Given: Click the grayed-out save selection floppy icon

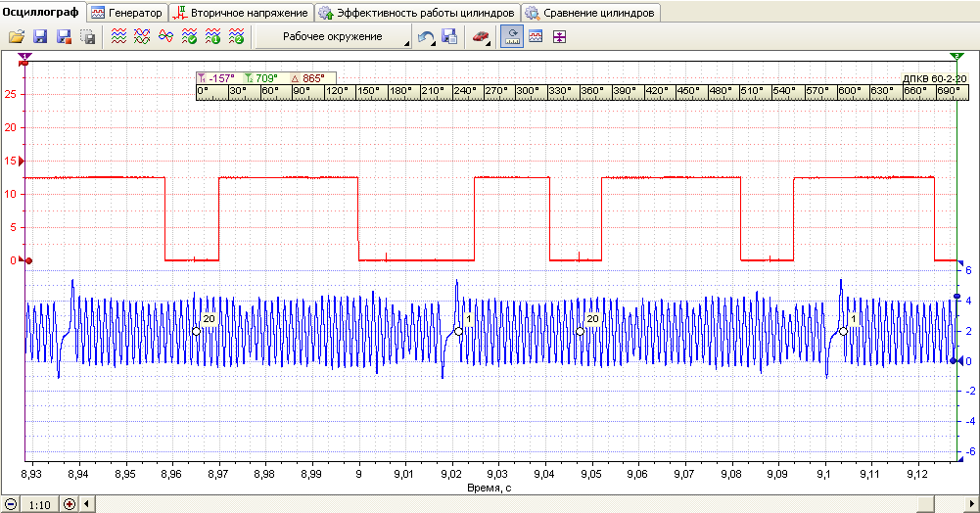Looking at the screenshot, I should 88,37.
